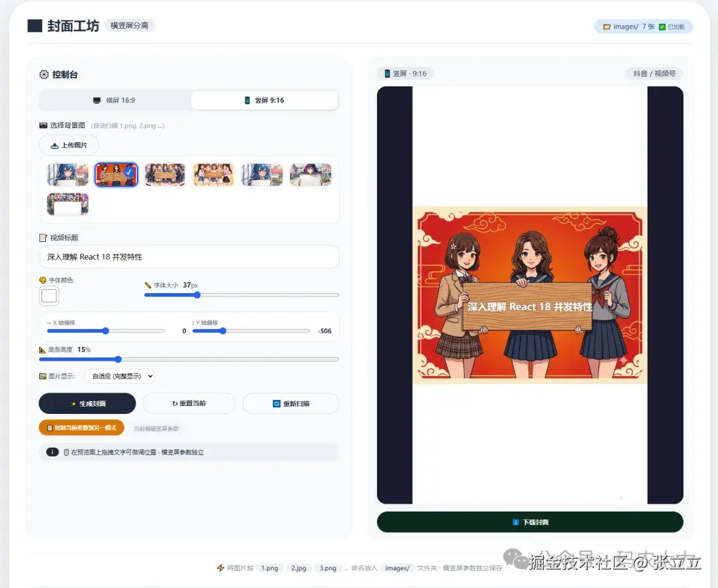Click the 自动扫描 1.png, 2.png hint text

(127, 126)
